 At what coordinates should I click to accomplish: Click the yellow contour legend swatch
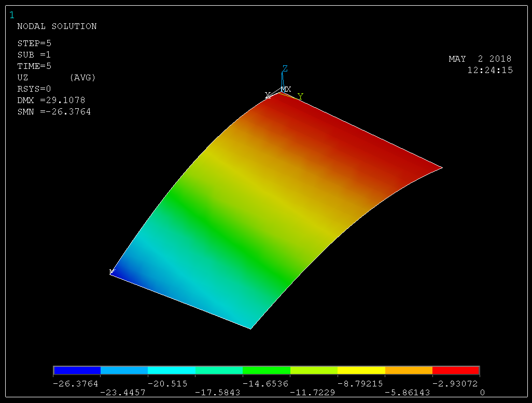[x=361, y=370]
